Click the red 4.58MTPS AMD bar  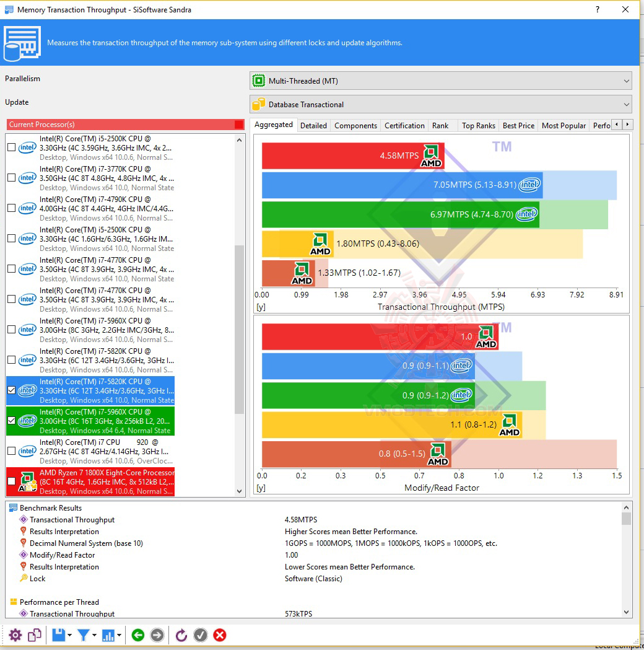tap(353, 156)
